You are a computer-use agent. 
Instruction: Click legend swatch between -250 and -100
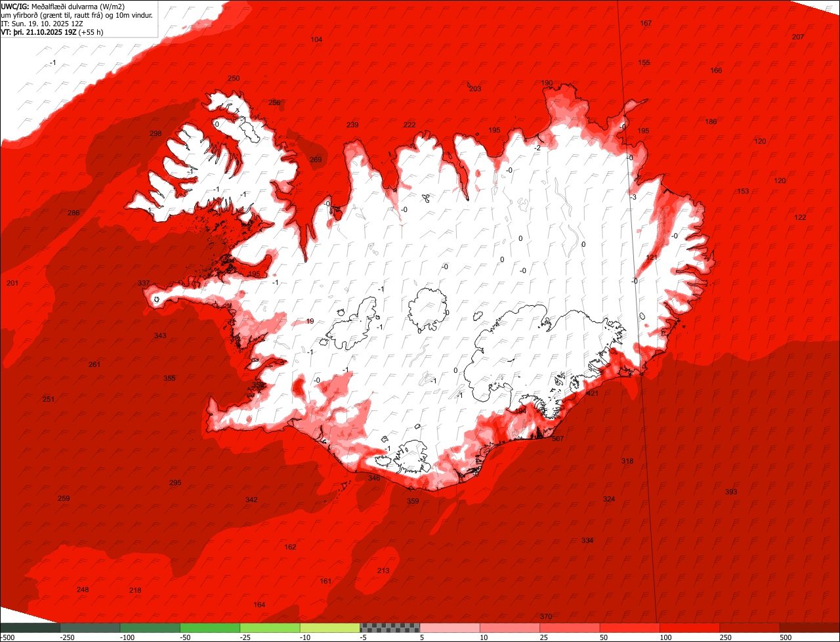pos(90,628)
